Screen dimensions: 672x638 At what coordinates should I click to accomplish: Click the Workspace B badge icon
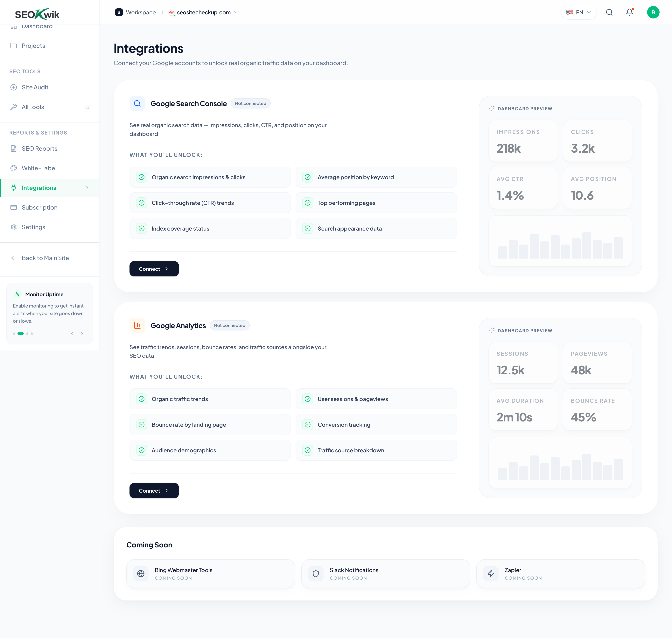pyautogui.click(x=119, y=13)
